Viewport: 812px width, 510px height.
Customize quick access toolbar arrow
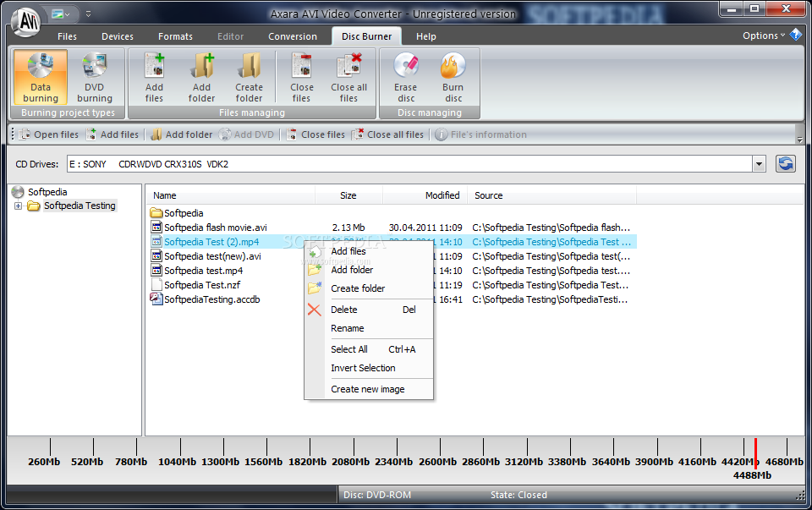88,14
